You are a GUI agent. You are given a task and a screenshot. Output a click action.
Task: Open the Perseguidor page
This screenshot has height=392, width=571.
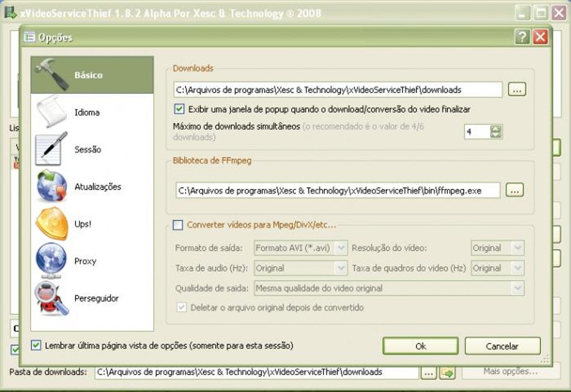pos(92,298)
